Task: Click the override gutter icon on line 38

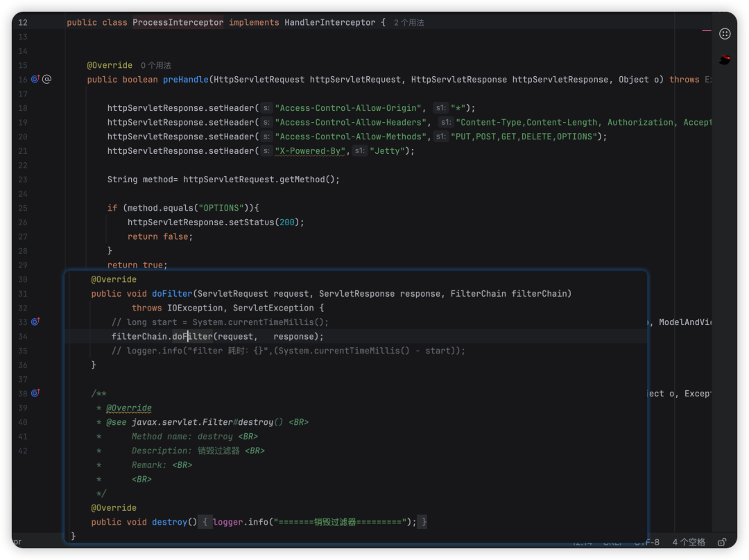Action: (x=35, y=393)
